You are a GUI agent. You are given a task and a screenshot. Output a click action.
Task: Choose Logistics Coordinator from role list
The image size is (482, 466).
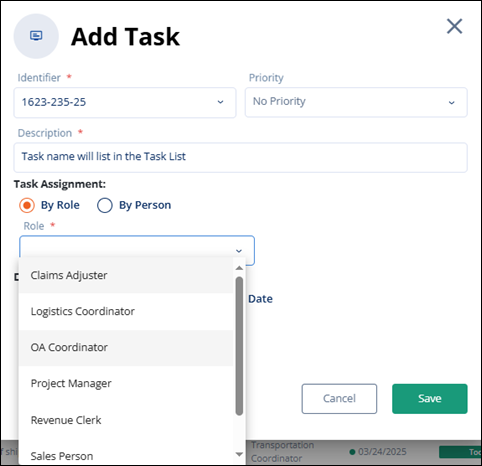pos(126,311)
